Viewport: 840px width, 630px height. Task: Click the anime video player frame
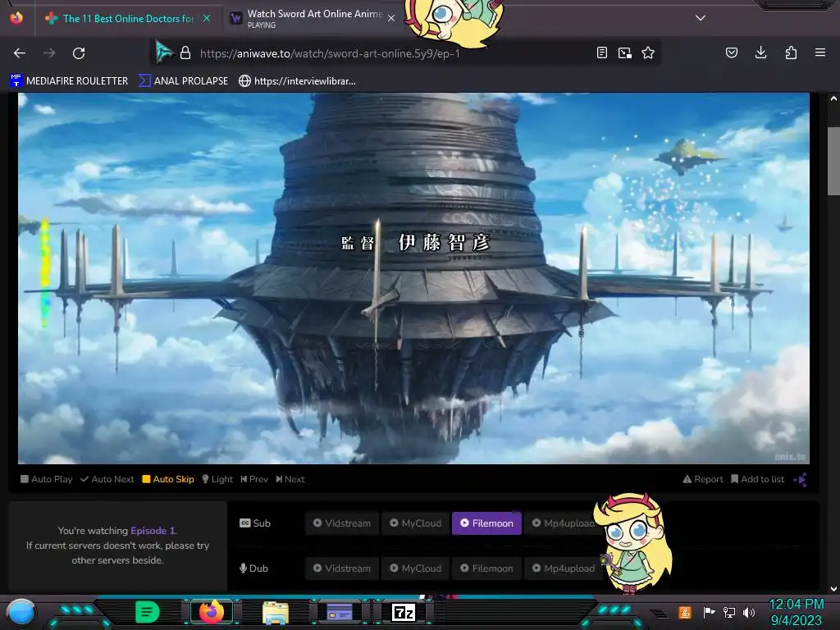click(x=413, y=278)
